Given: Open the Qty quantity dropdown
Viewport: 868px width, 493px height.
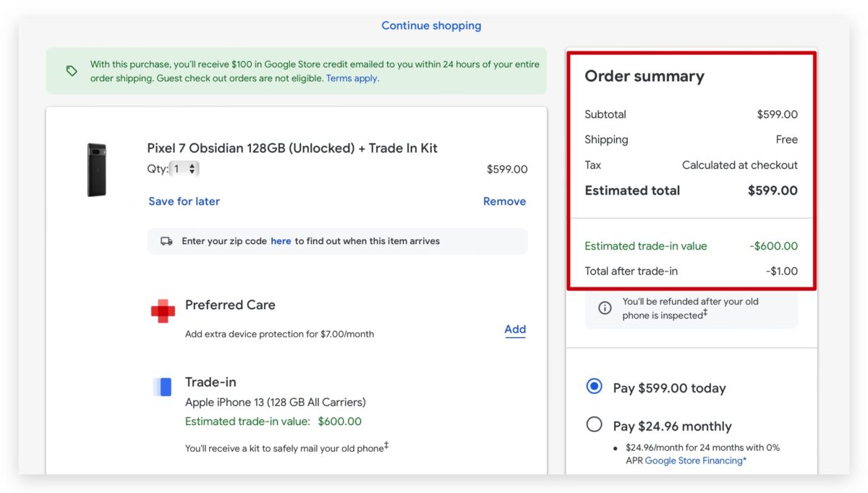Looking at the screenshot, I should click(184, 169).
